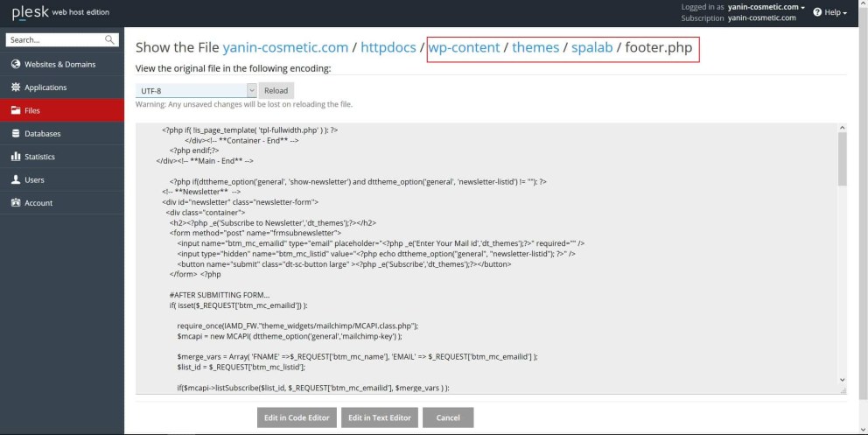Expand the Help dropdown menu
This screenshot has height=435, width=868.
pyautogui.click(x=829, y=12)
